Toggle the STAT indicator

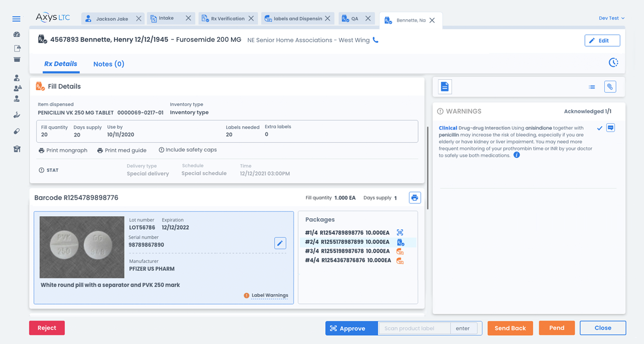click(49, 170)
